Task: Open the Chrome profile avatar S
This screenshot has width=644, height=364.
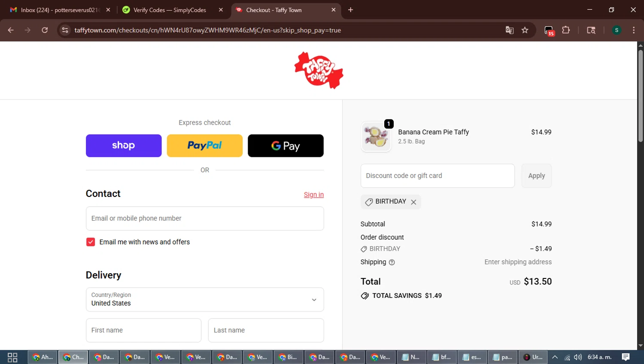Action: click(x=617, y=30)
